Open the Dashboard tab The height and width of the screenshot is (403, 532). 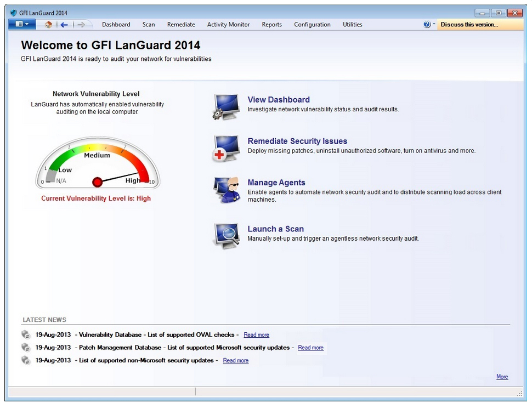(x=116, y=25)
